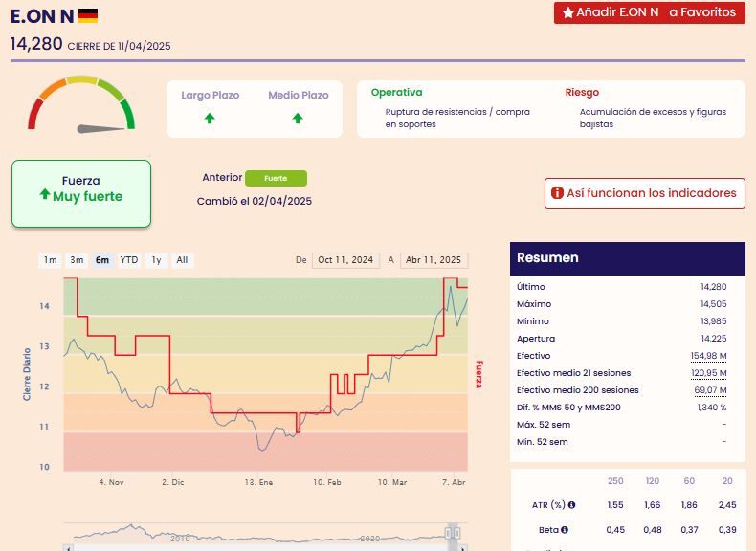Screen dimensions: 756x551
Task: Edit the 'De' start date field
Action: coord(345,260)
